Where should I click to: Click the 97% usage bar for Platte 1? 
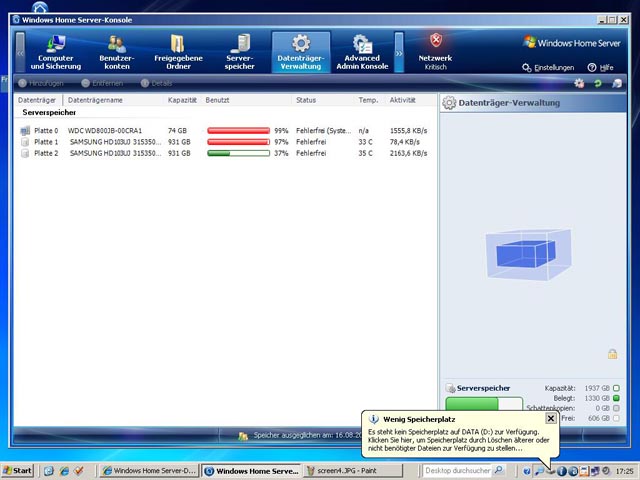tap(238, 142)
